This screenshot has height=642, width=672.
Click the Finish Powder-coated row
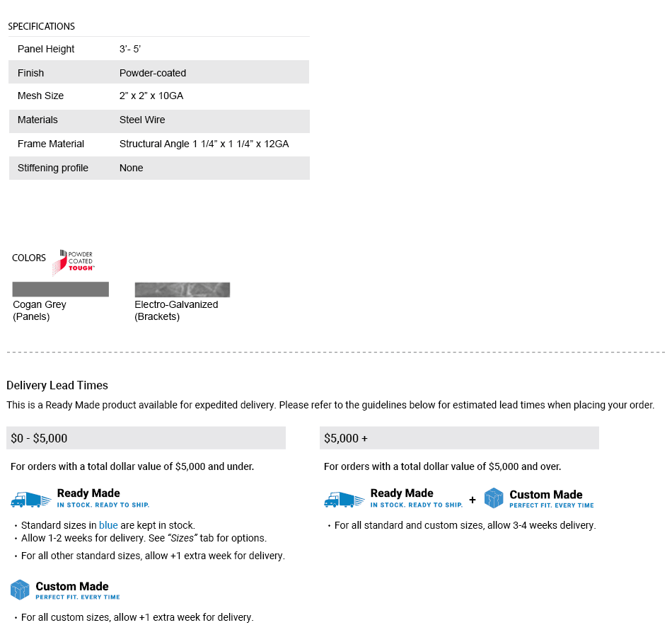(x=158, y=73)
